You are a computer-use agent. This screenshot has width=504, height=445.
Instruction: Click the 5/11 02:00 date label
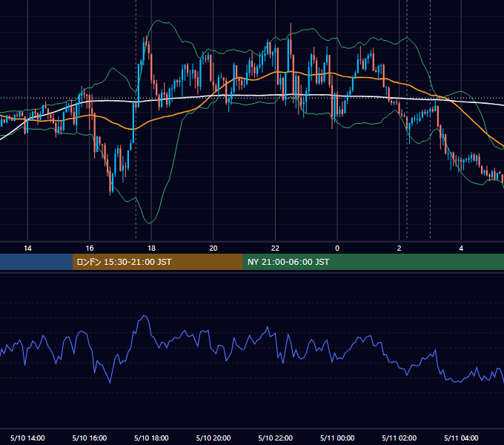tap(399, 438)
